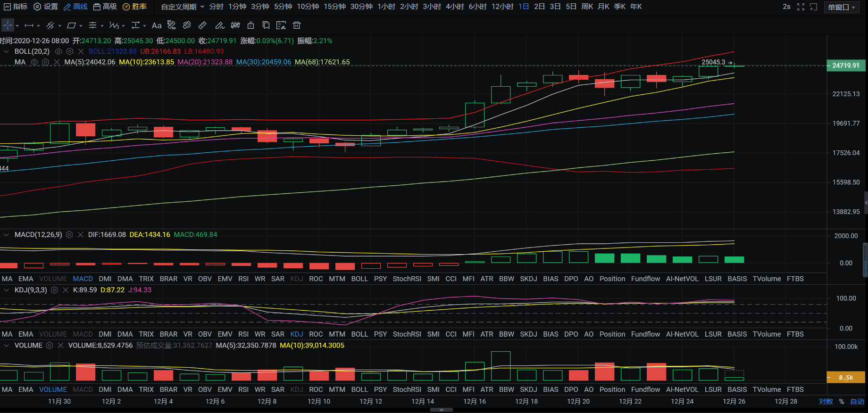868x413 pixels.
Task: Click the green 24719.91 current price label
Action: coord(846,66)
